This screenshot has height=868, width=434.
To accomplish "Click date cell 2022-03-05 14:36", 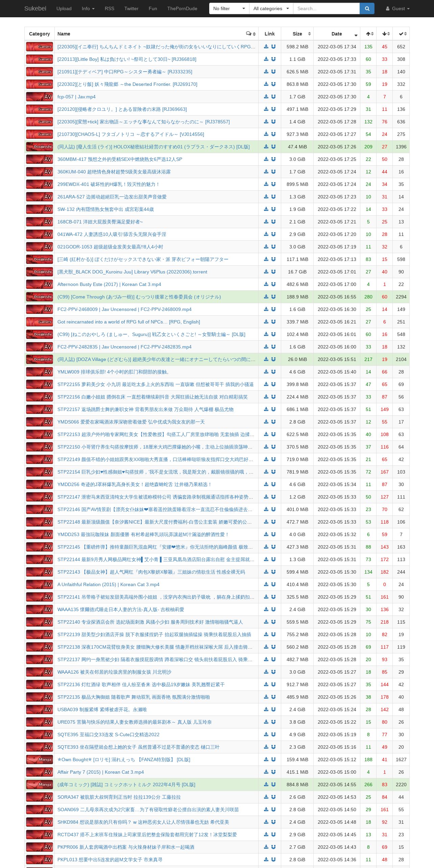I will click(337, 860).
